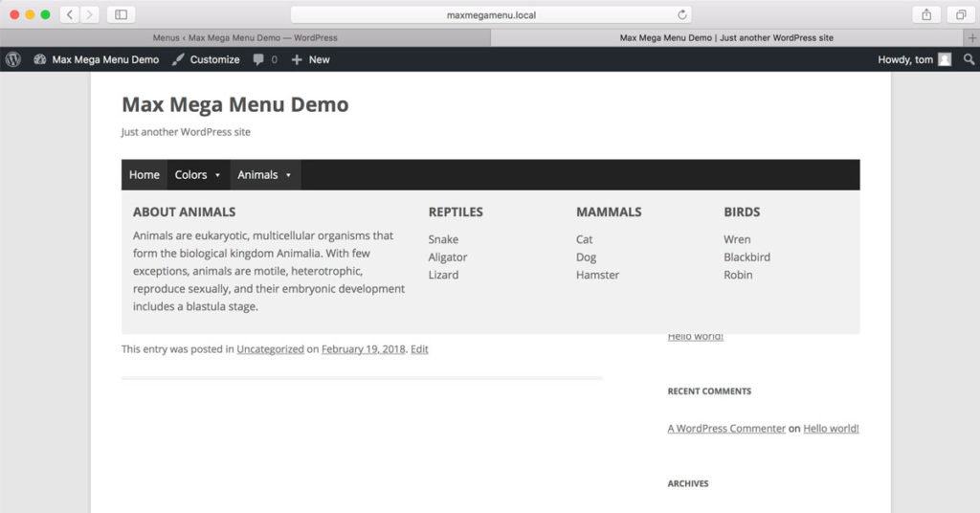Click the yellow minimize window button
This screenshot has width=980, height=513.
click(30, 14)
